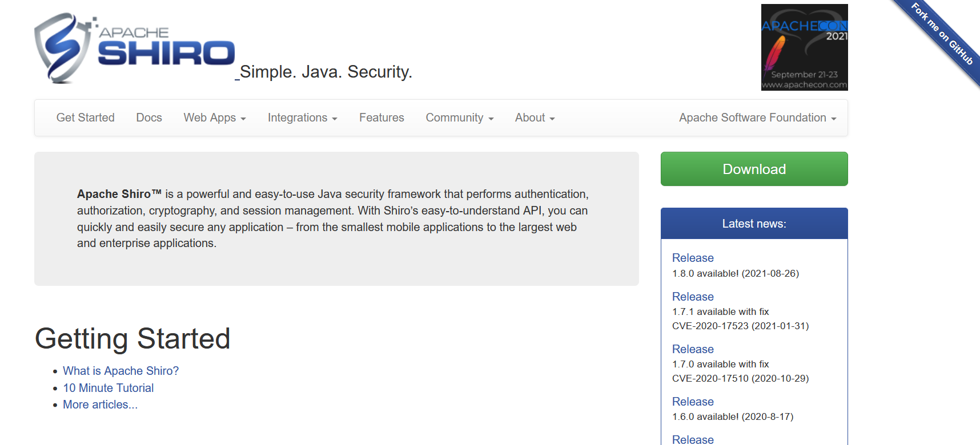
Task: Open the Release link for 1.8.0
Action: click(x=693, y=258)
